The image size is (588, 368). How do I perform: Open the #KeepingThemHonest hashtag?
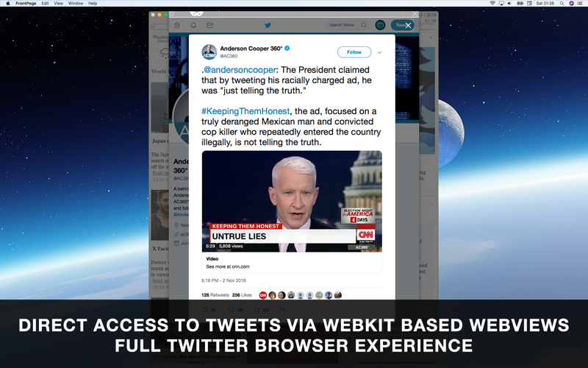[245, 111]
